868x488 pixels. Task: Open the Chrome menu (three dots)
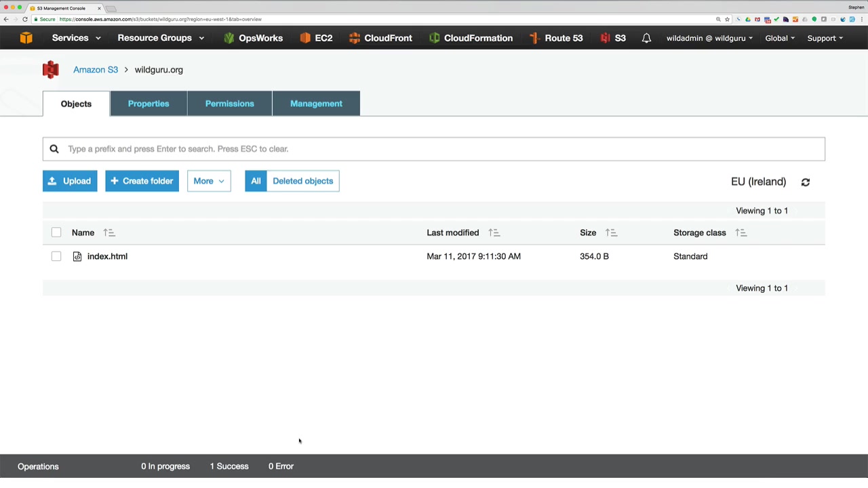tap(861, 19)
